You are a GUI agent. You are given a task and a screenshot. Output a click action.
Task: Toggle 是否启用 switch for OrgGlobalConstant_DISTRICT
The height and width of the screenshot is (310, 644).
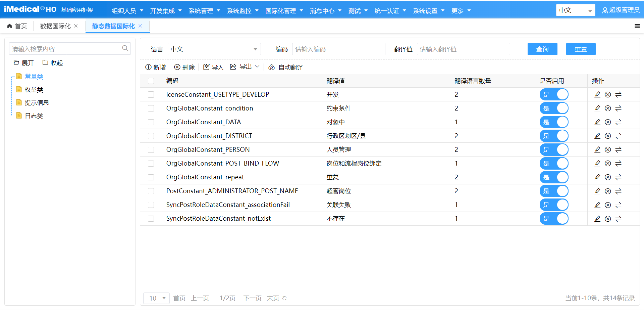click(x=554, y=136)
